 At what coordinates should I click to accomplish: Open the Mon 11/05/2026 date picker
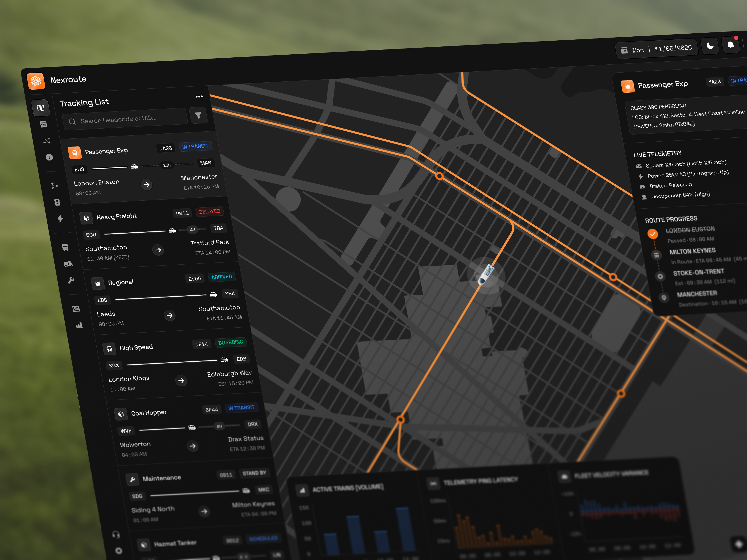(x=656, y=49)
